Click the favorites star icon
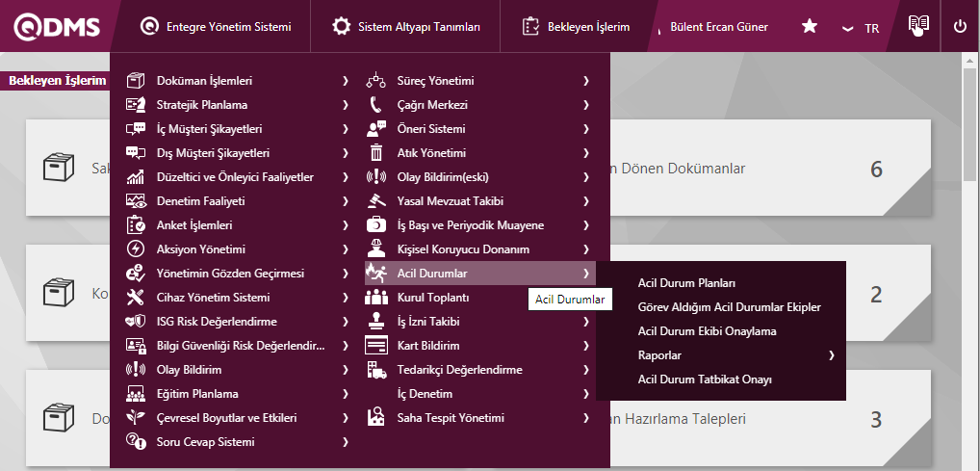Viewport: 980px width, 471px height. 810,27
